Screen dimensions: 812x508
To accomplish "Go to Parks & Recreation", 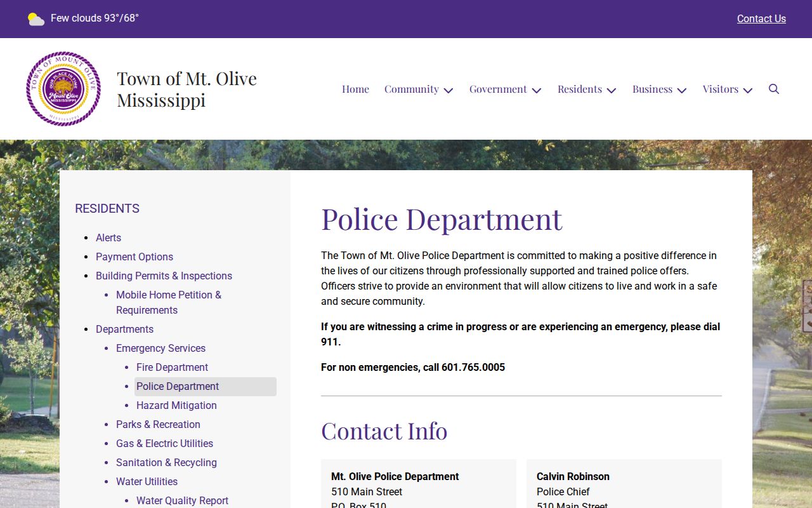I will [158, 424].
